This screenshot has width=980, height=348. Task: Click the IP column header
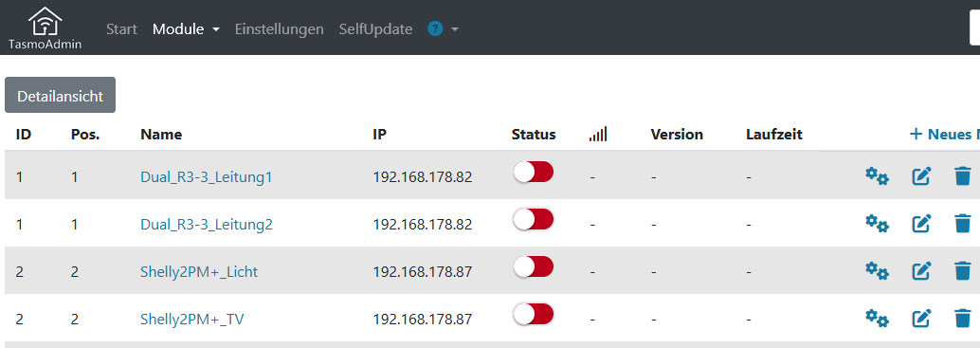(379, 135)
